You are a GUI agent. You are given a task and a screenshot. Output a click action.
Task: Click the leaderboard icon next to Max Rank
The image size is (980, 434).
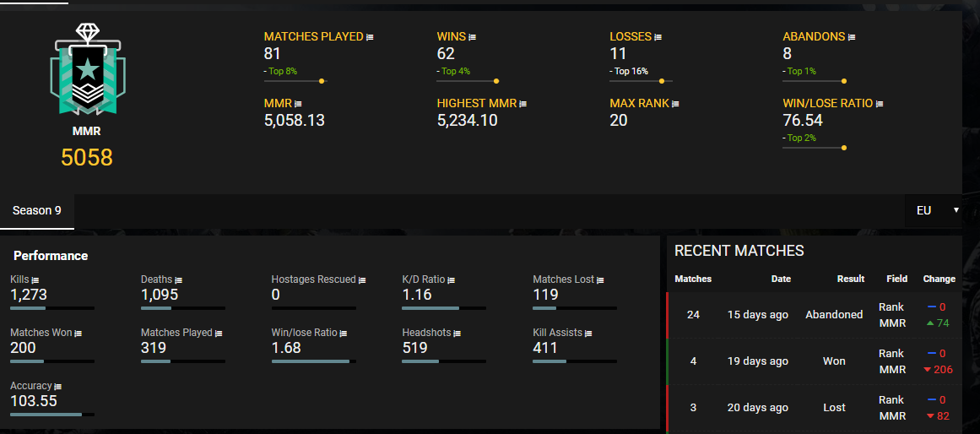[x=675, y=104]
